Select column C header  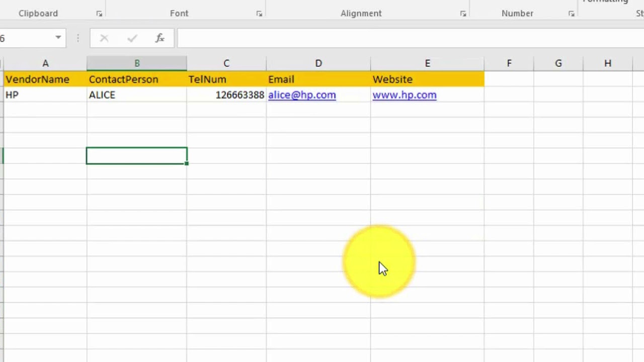226,63
